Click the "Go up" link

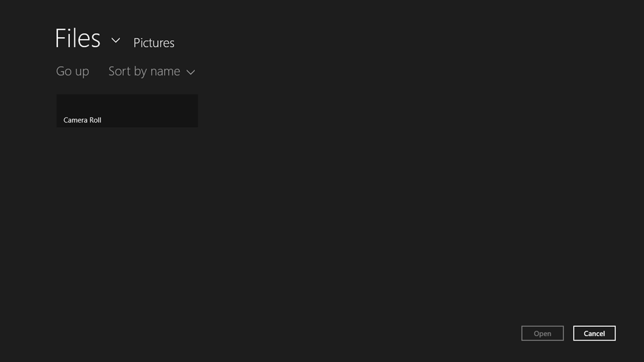(72, 72)
